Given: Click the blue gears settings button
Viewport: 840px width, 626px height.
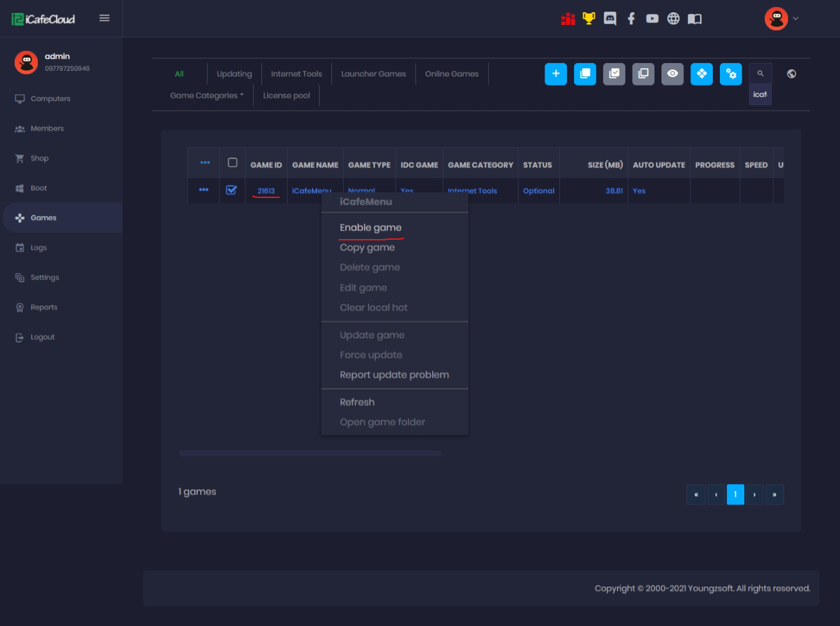Looking at the screenshot, I should [x=731, y=74].
